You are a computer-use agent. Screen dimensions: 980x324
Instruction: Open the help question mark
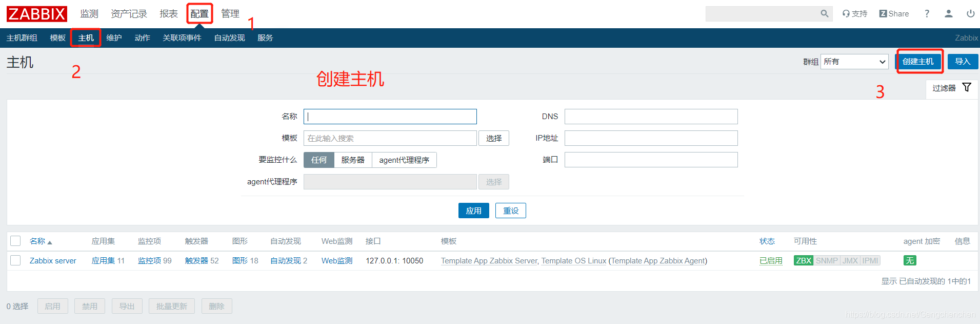point(927,14)
